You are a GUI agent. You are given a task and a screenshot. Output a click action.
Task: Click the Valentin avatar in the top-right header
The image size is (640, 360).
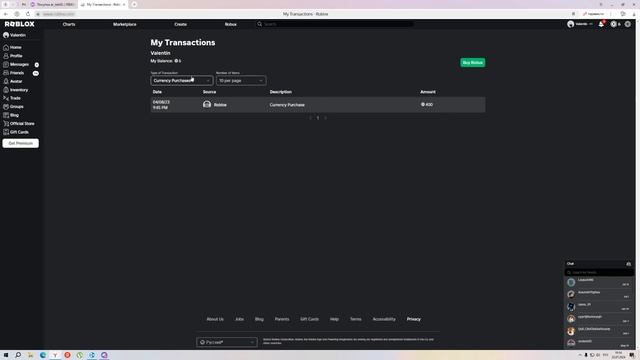(571, 24)
